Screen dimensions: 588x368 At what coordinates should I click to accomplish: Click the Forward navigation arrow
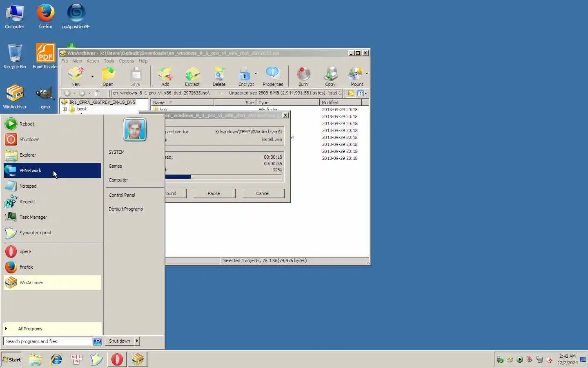82,93
